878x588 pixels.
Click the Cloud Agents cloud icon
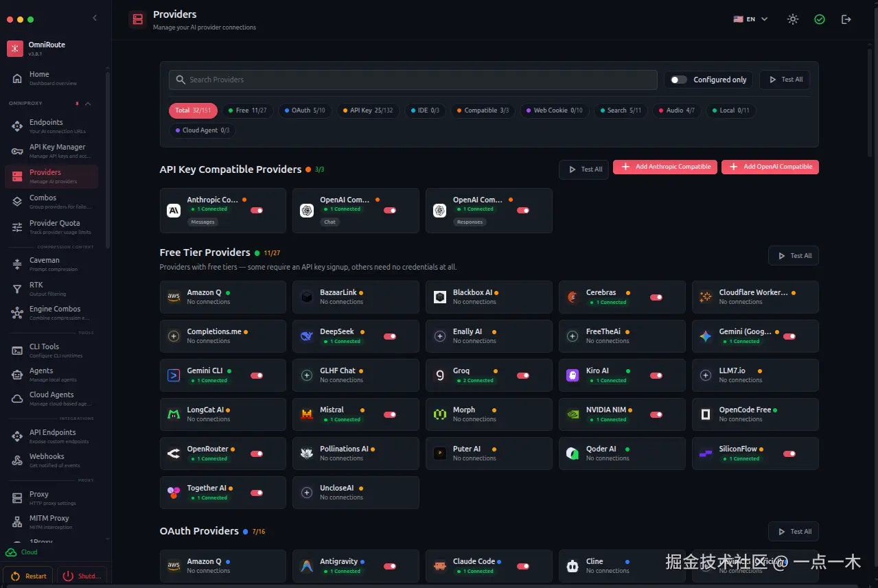(17, 399)
